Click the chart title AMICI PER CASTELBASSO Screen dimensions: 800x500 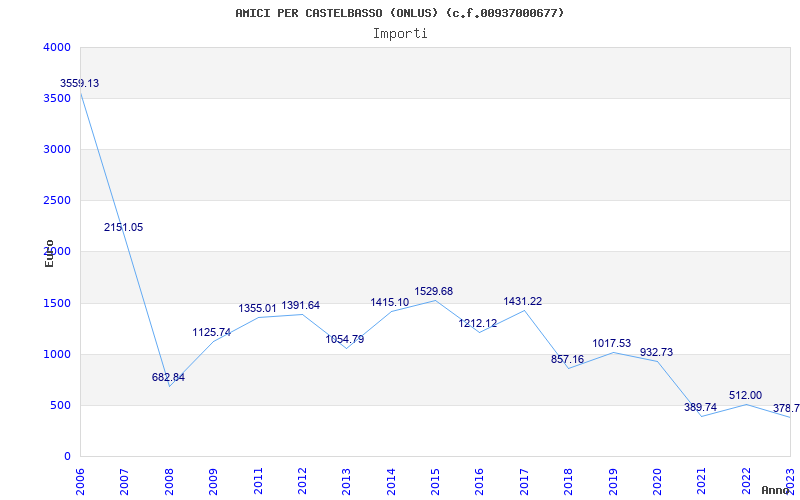point(399,13)
